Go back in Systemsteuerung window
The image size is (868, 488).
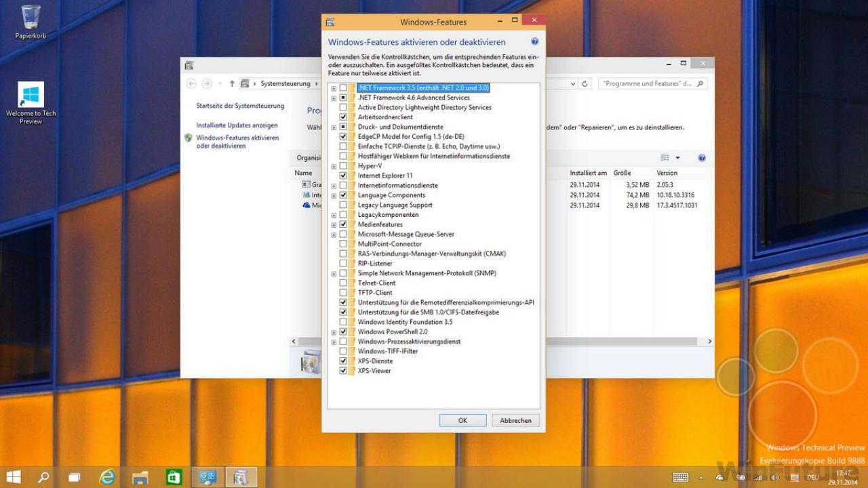pyautogui.click(x=191, y=83)
